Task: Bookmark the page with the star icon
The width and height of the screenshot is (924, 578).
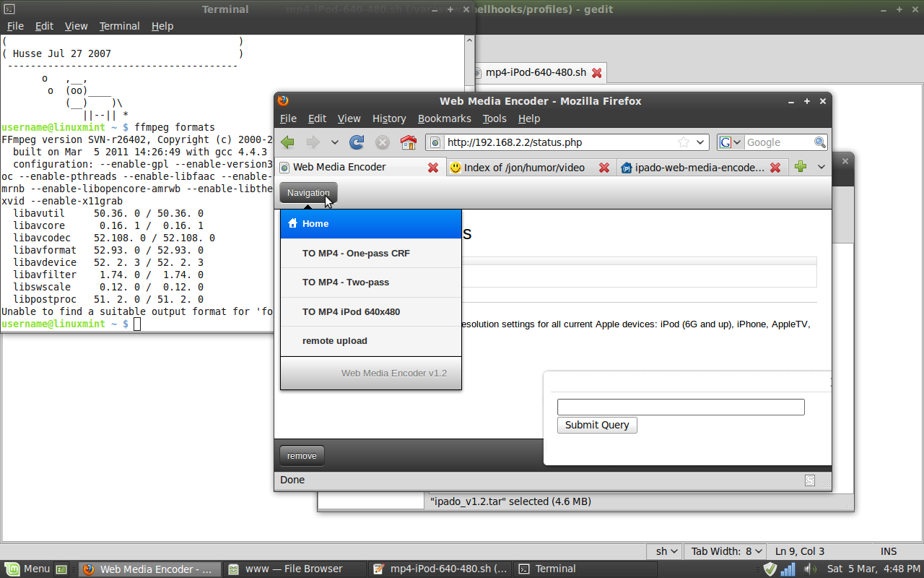Action: (x=683, y=142)
